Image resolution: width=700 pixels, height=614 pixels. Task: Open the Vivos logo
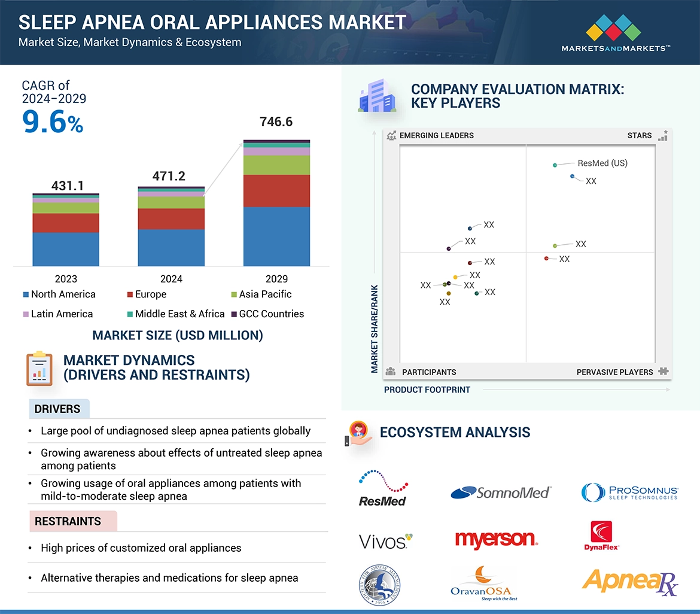click(386, 541)
